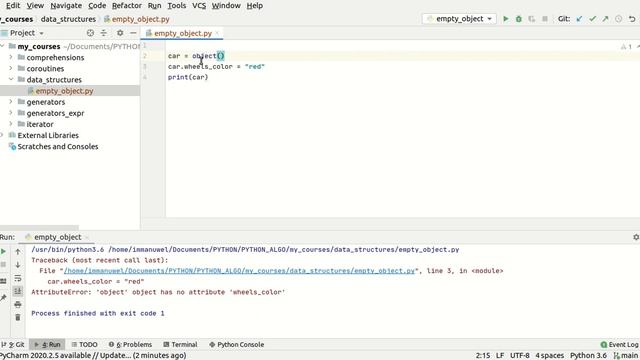
Task: Toggle soft-wrap in Run output
Action: (18, 278)
